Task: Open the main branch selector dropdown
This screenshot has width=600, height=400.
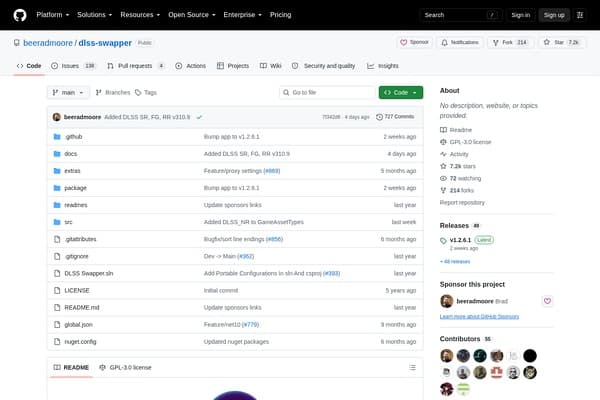Action: 68,92
